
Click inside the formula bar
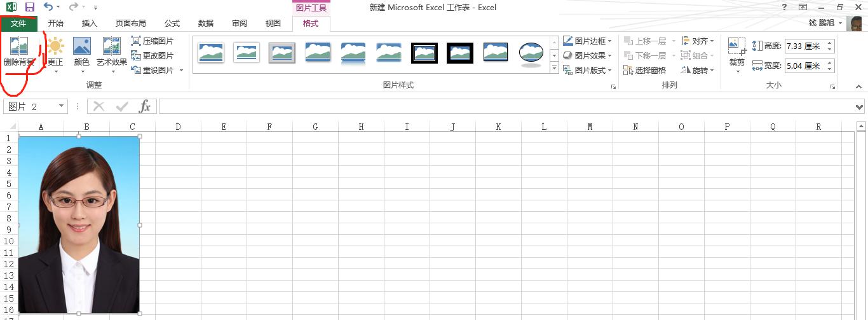tap(506, 106)
